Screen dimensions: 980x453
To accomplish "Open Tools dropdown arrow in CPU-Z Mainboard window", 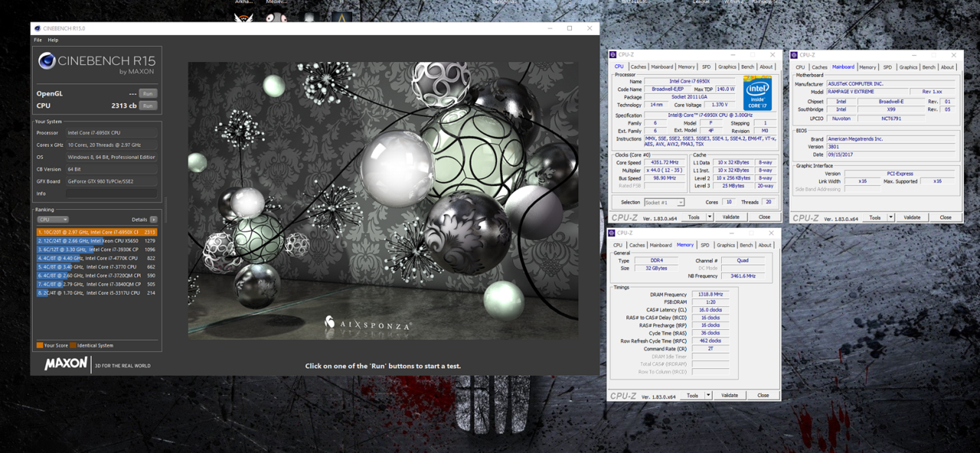I will [x=890, y=217].
